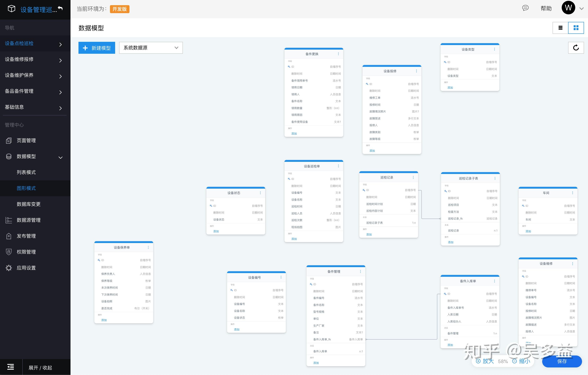Image resolution: width=588 pixels, height=375 pixels.
Task: Open 设备类型 card three-dot menu
Action: (x=494, y=49)
